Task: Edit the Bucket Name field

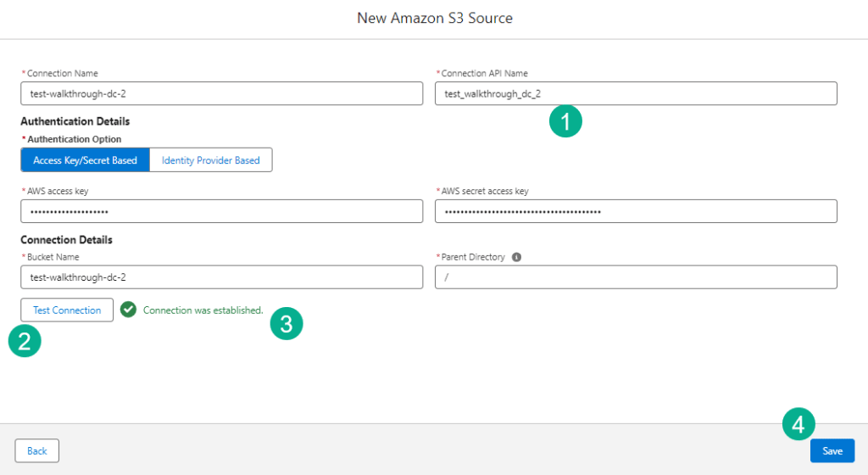Action: [x=221, y=277]
